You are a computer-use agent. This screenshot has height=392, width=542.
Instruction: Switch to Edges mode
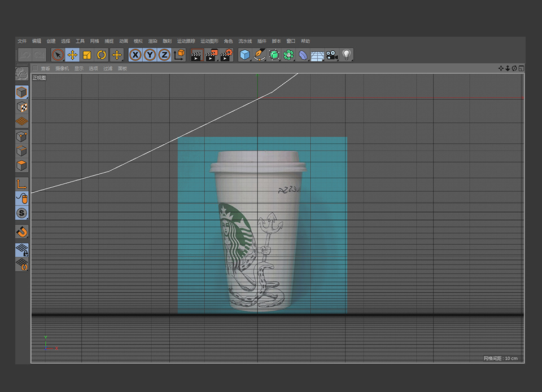click(22, 151)
